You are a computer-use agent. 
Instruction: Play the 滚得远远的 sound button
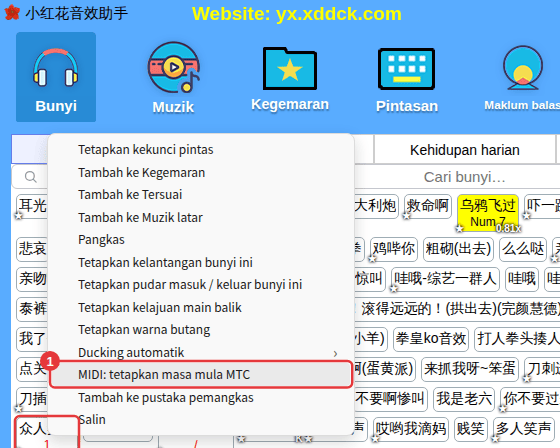457,308
